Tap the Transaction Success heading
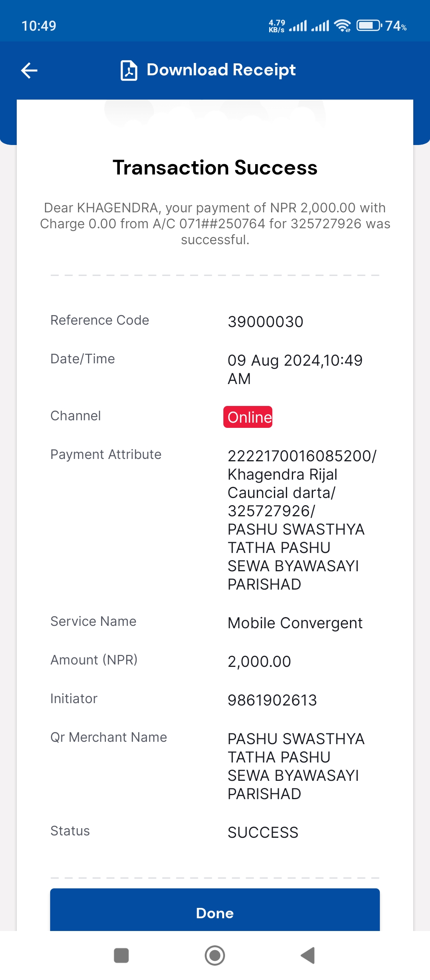Screen dimensions: 430x980 click(215, 167)
